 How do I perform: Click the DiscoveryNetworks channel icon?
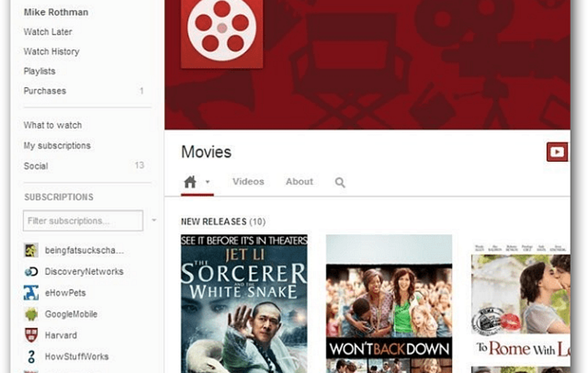tap(31, 271)
